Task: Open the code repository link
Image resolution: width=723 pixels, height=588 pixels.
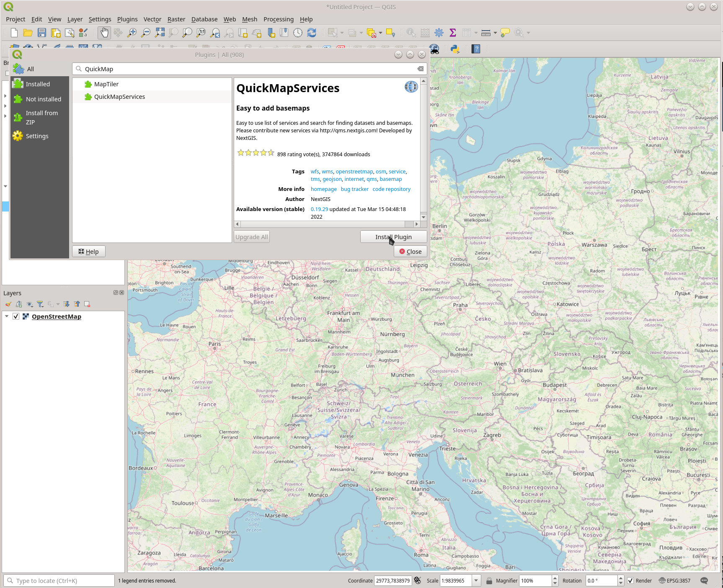Action: click(x=391, y=189)
